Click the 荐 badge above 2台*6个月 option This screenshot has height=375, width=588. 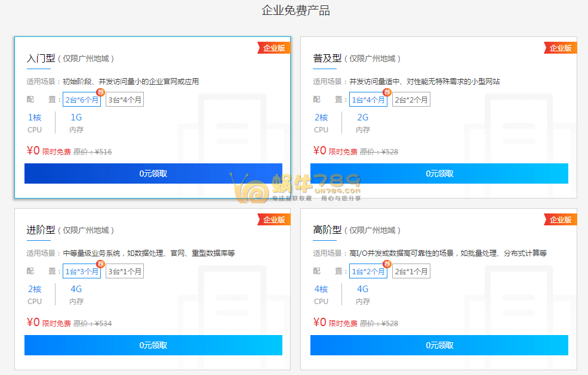[x=100, y=92]
